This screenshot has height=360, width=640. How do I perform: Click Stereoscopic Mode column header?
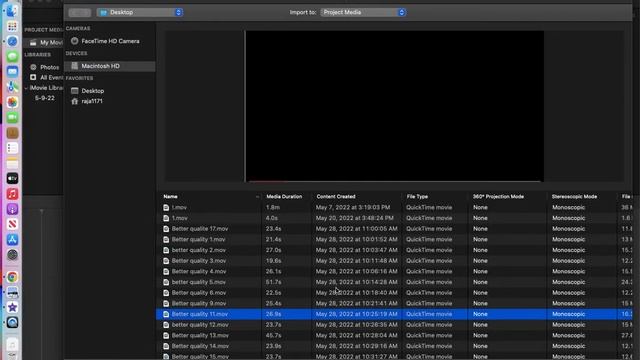[574, 196]
